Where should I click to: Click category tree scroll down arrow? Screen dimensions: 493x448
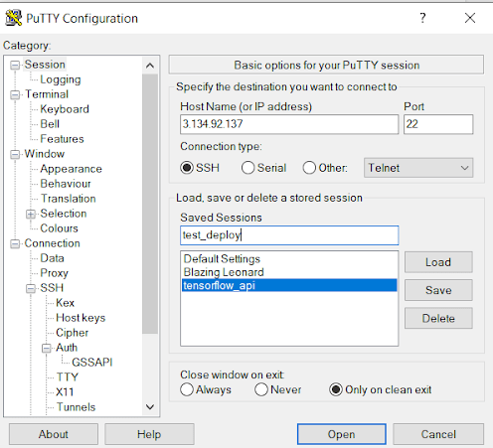point(150,406)
